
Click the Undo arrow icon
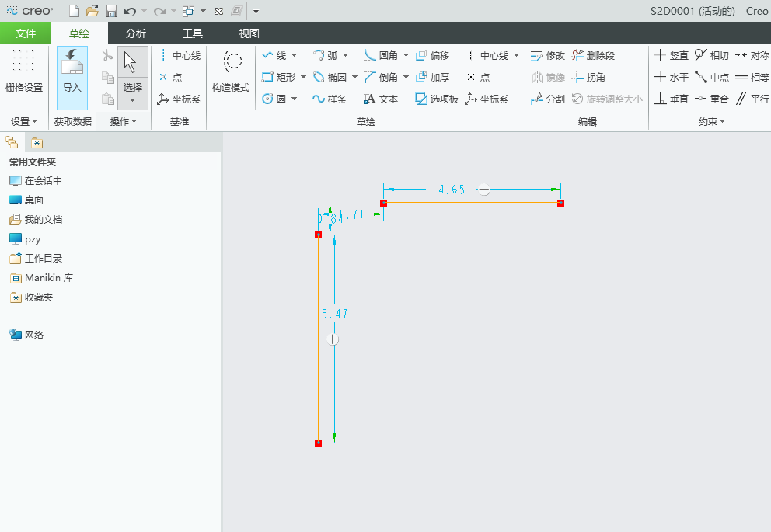click(130, 11)
